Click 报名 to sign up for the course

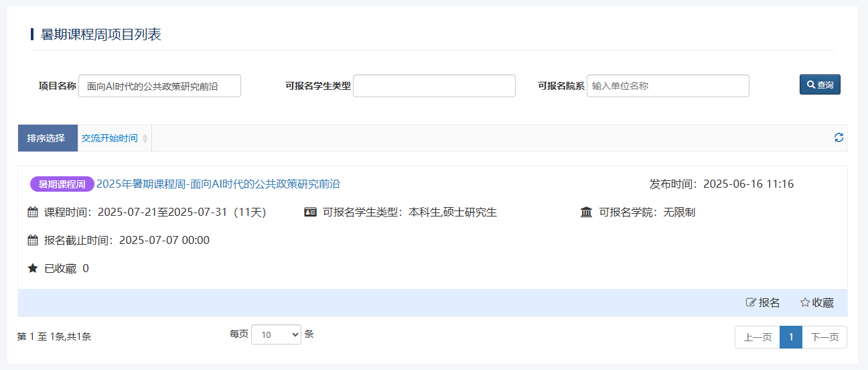pos(763,303)
